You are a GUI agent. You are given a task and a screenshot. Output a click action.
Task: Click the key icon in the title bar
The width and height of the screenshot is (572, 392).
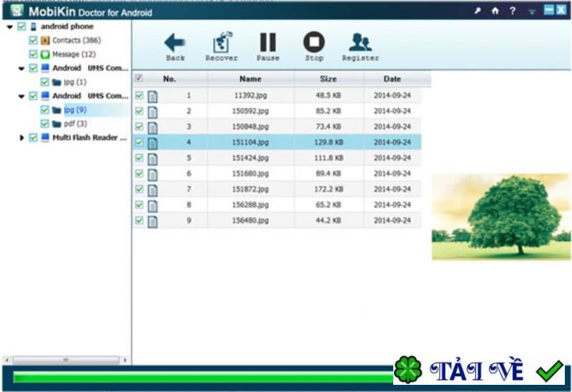pyautogui.click(x=478, y=11)
